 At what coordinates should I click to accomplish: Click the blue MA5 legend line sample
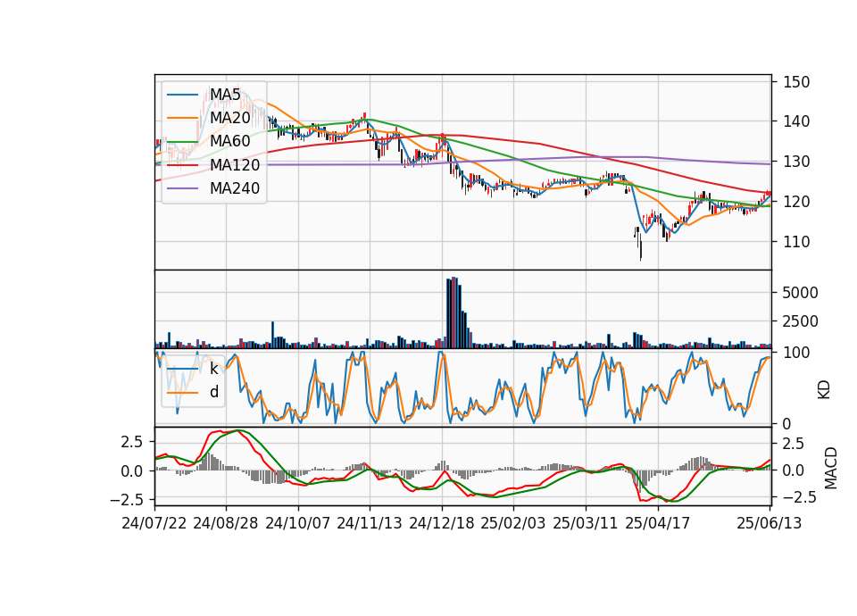point(182,96)
